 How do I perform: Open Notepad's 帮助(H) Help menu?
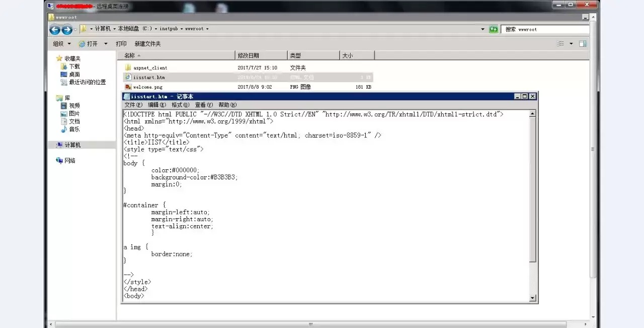pos(228,105)
